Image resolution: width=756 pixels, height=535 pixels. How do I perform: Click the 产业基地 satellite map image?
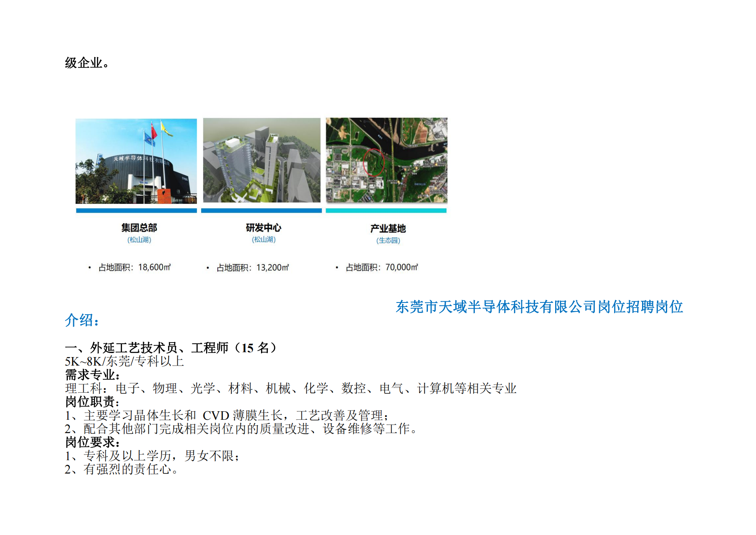387,163
